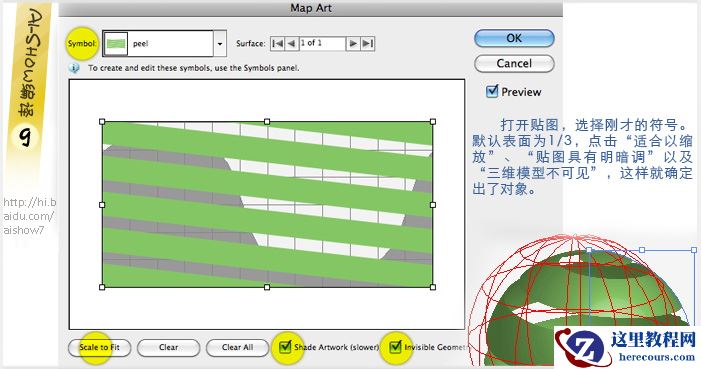Click the info icon beside symbols hint
Screen dimensions: 701x369
click(74, 68)
